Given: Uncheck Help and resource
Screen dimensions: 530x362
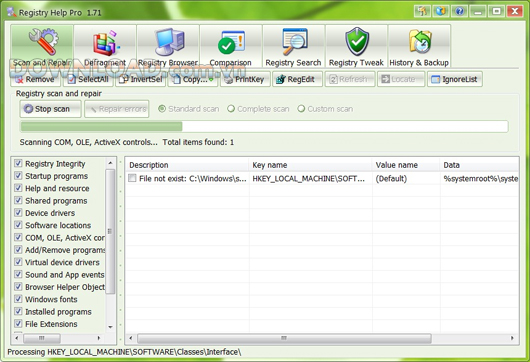Looking at the screenshot, I should tap(18, 188).
